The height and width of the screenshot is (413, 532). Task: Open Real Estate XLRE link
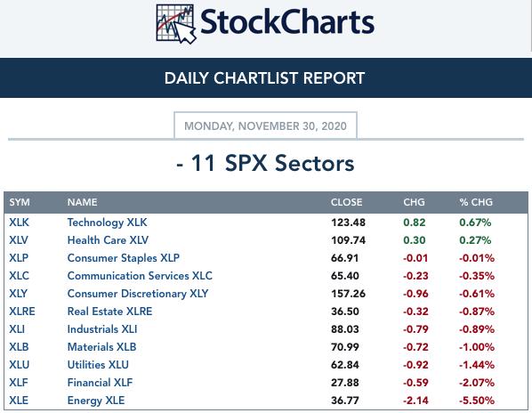(x=110, y=312)
